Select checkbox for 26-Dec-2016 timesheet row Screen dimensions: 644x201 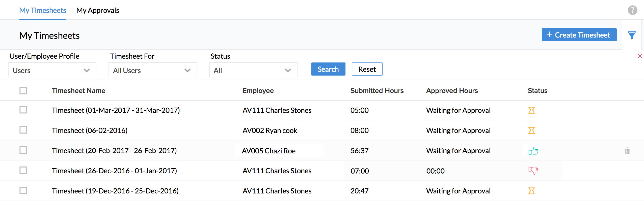point(23,171)
